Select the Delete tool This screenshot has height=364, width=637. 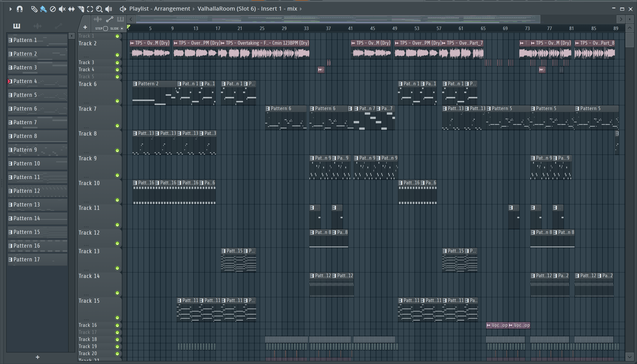(x=53, y=9)
